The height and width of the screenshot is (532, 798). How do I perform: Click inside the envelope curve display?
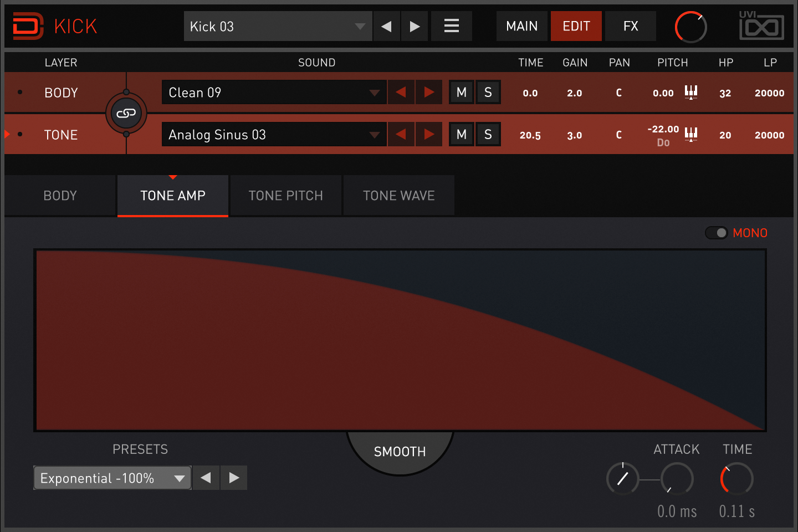point(399,340)
